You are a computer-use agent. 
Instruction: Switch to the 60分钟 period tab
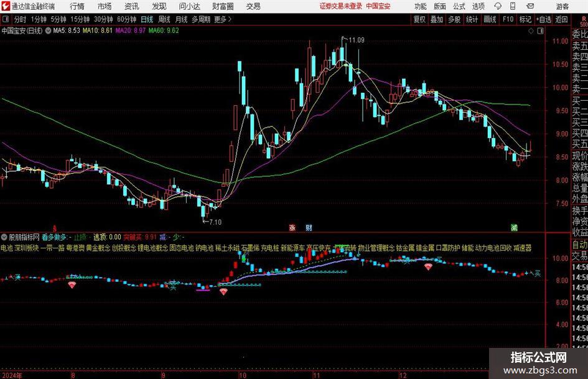pos(126,19)
